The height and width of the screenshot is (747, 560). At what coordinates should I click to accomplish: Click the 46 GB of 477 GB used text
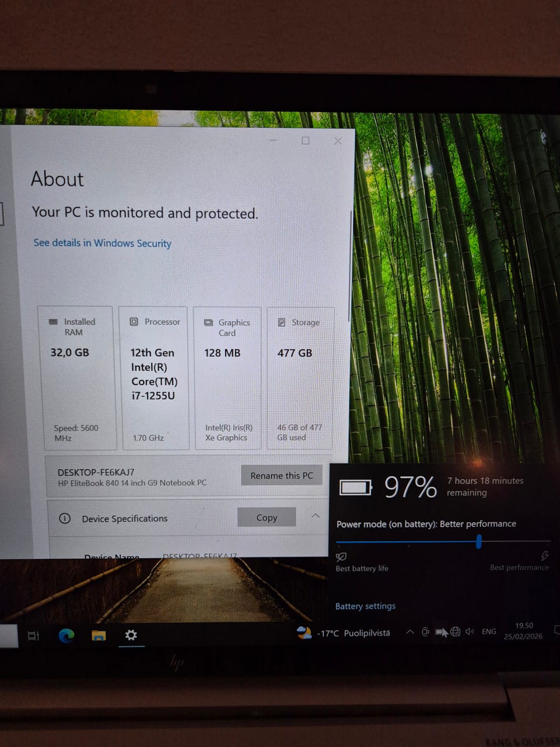(299, 432)
